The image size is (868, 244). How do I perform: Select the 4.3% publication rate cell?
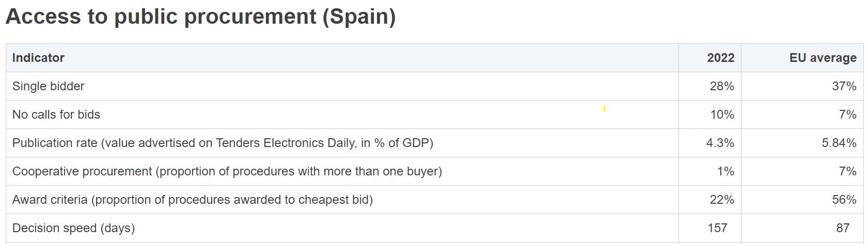[720, 143]
